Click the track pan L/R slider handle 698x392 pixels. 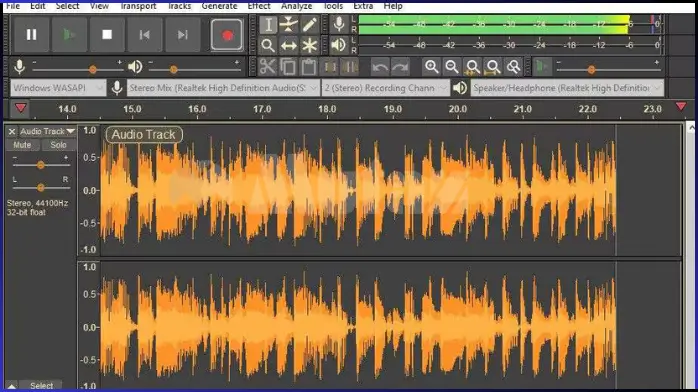click(x=41, y=188)
